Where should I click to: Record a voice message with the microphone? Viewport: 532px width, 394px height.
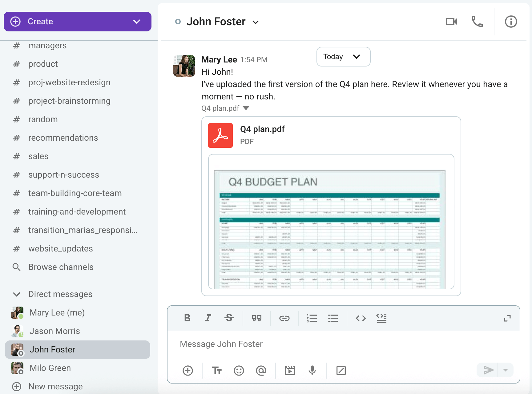tap(312, 370)
